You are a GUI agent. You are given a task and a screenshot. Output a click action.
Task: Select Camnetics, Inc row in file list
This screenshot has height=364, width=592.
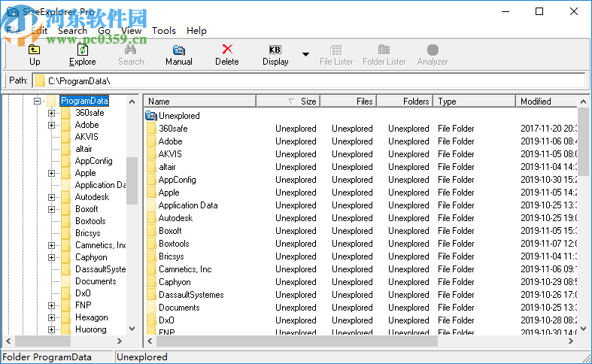(x=360, y=269)
